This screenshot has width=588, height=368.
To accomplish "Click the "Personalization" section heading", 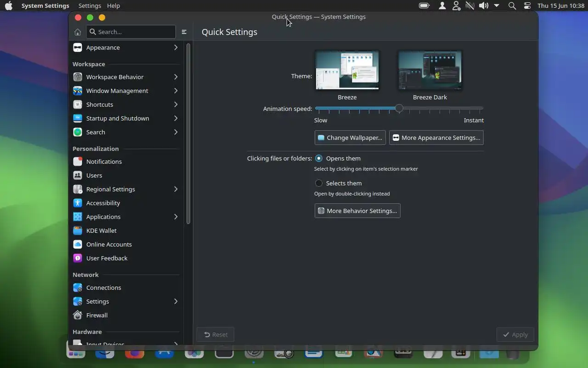I will tap(96, 149).
